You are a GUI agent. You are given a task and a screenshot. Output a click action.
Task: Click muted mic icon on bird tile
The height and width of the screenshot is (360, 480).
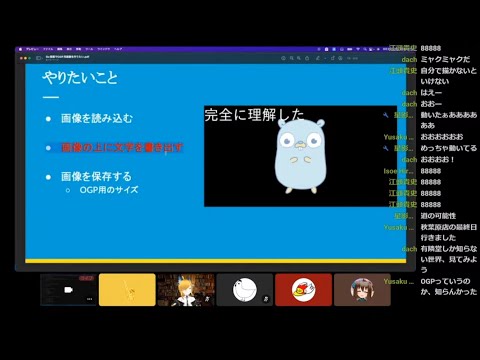point(266,299)
